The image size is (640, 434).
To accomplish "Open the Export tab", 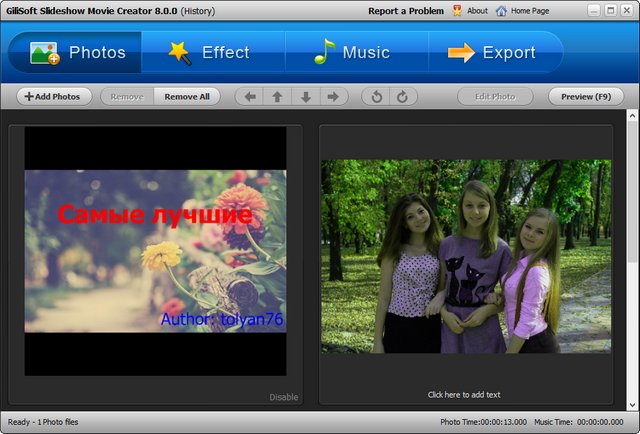I will pos(495,52).
